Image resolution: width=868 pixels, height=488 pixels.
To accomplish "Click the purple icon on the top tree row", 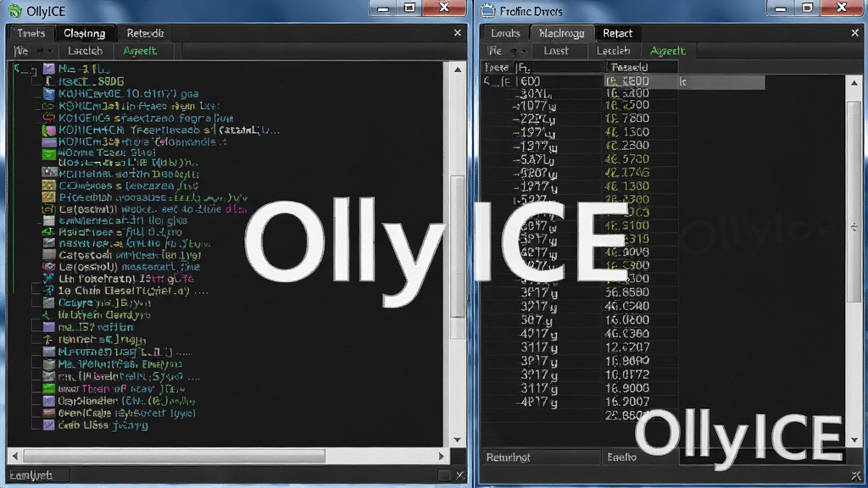I will tap(48, 69).
